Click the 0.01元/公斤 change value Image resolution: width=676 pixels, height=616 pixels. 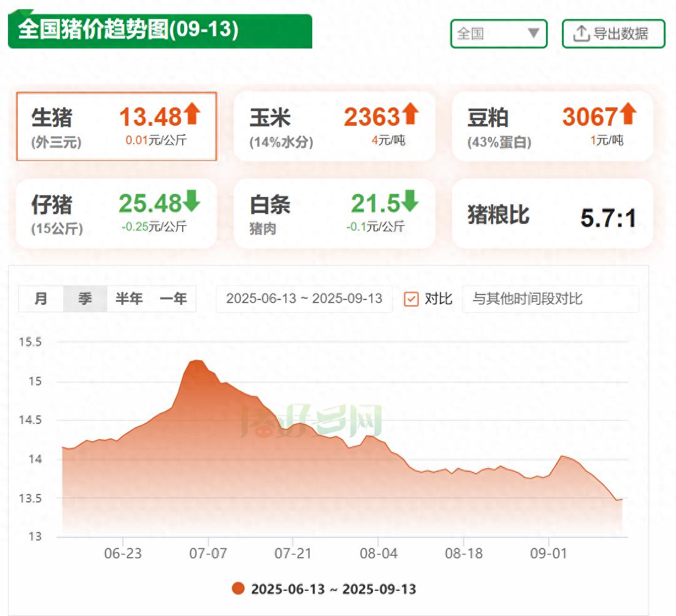point(156,140)
